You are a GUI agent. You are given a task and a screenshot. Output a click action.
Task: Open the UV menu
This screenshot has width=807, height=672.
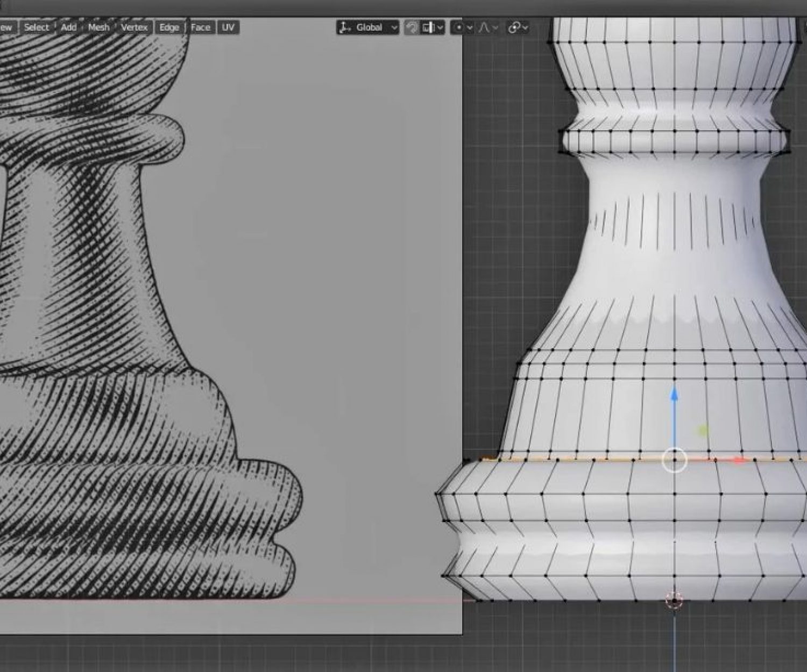click(228, 27)
